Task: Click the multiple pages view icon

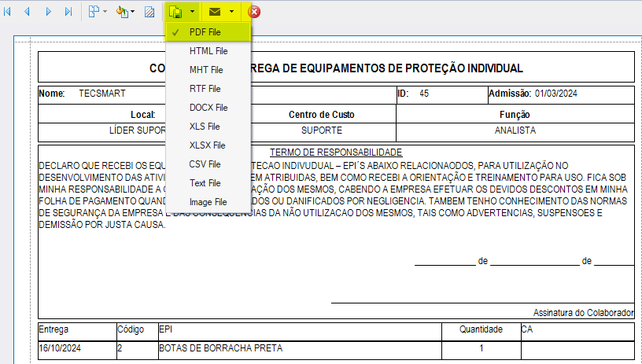Action: 94,12
